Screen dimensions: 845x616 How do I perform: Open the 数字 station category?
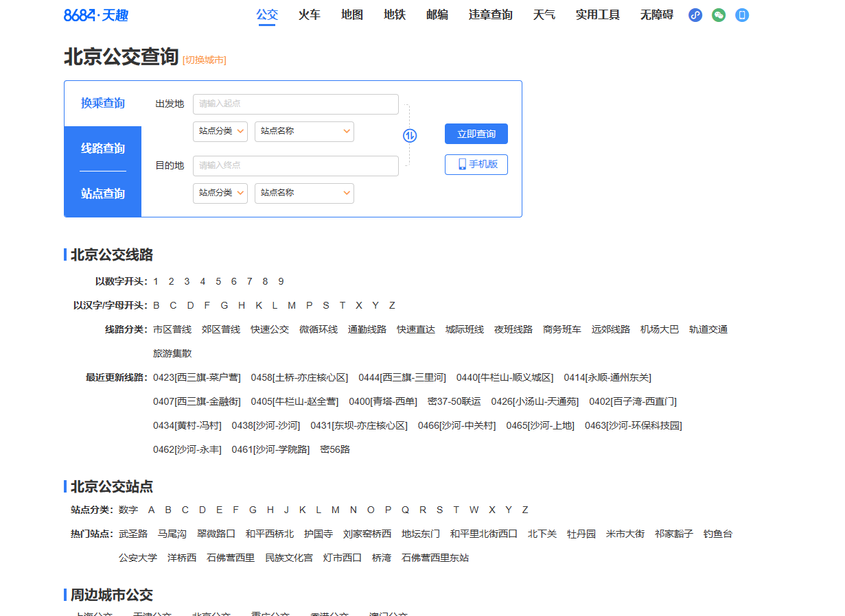(128, 510)
